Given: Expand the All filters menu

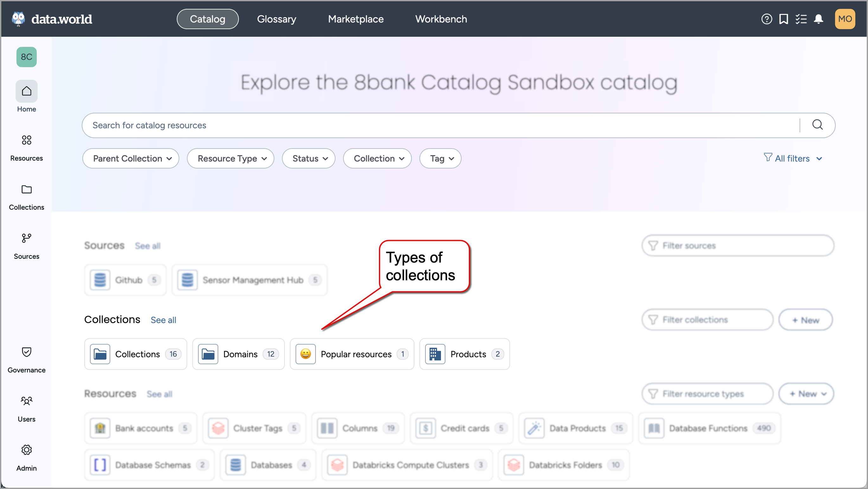Looking at the screenshot, I should (793, 158).
